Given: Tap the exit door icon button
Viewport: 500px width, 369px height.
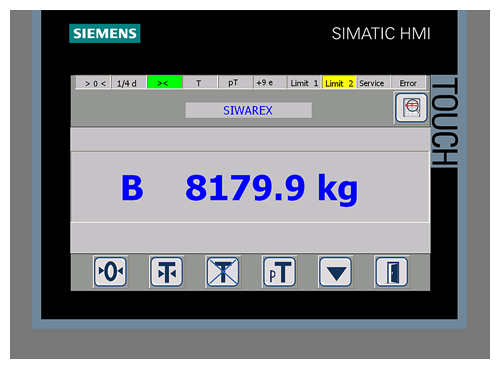Looking at the screenshot, I should pyautogui.click(x=392, y=272).
